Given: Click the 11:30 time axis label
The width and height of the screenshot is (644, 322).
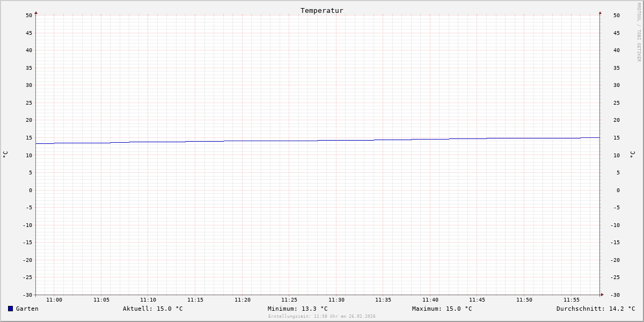Looking at the screenshot, I should 336,299.
